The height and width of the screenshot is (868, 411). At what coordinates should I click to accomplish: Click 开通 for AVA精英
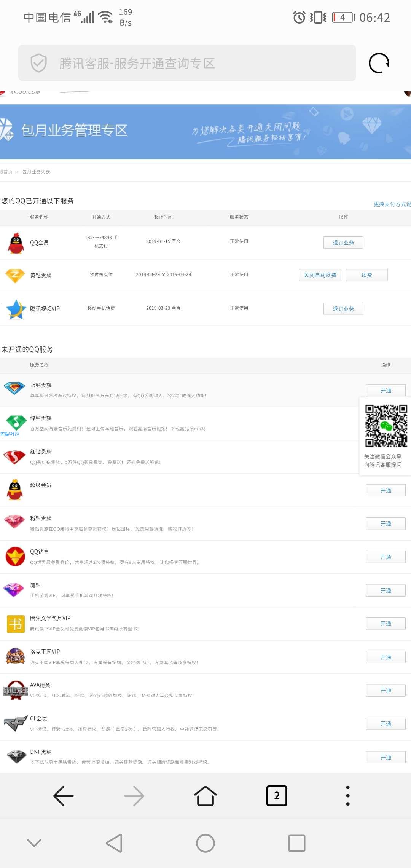(386, 690)
